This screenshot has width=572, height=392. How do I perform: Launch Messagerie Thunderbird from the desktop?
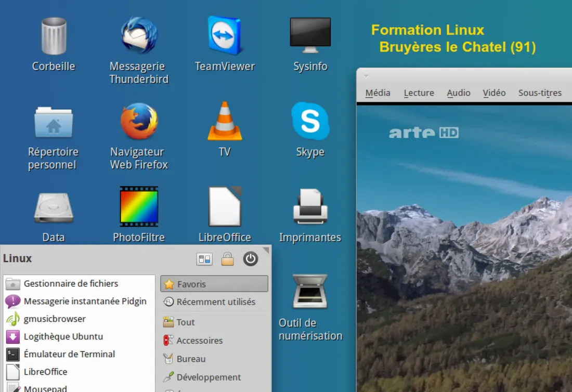tap(139, 36)
